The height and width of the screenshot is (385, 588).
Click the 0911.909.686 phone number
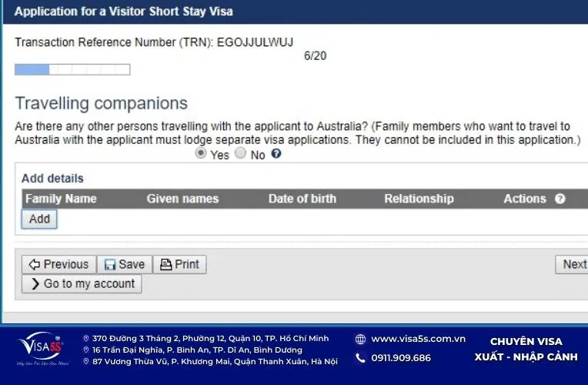pyautogui.click(x=401, y=358)
